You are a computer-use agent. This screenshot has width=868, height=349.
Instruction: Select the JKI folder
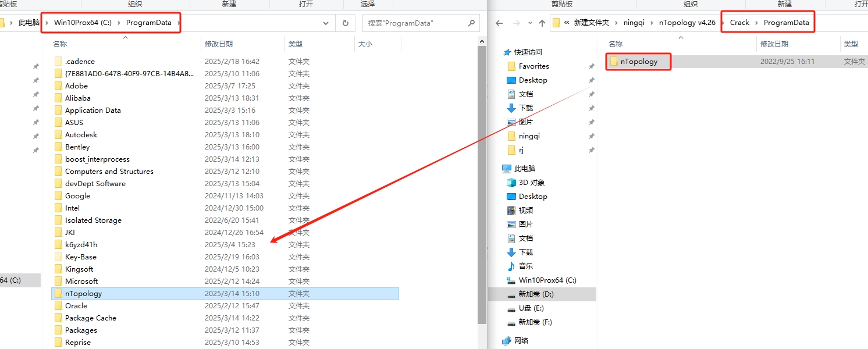point(70,232)
